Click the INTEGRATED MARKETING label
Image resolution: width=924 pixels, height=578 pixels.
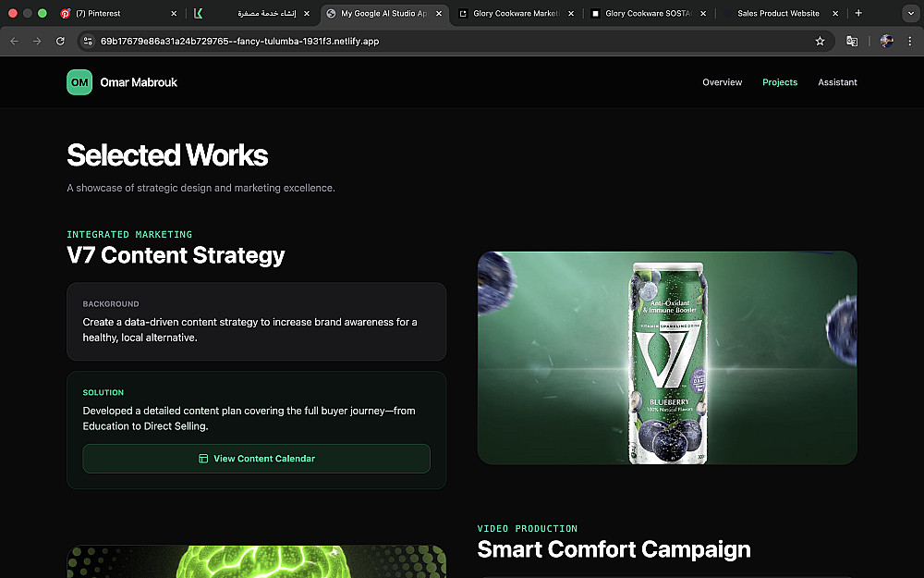(x=129, y=234)
